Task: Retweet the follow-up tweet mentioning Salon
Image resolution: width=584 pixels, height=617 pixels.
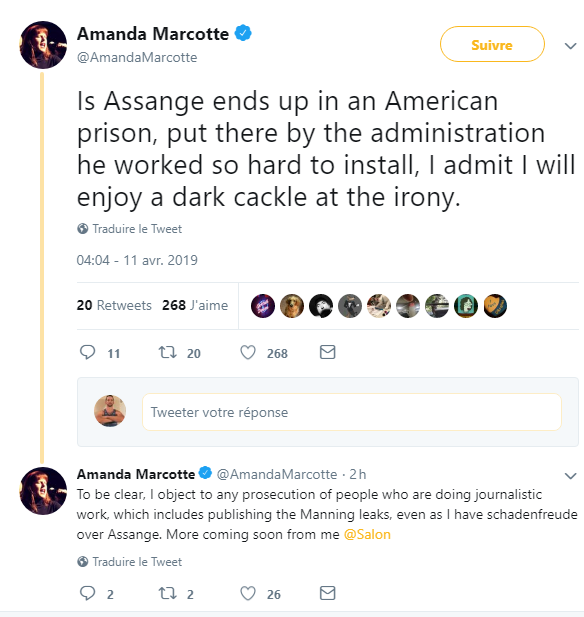Action: point(167,593)
